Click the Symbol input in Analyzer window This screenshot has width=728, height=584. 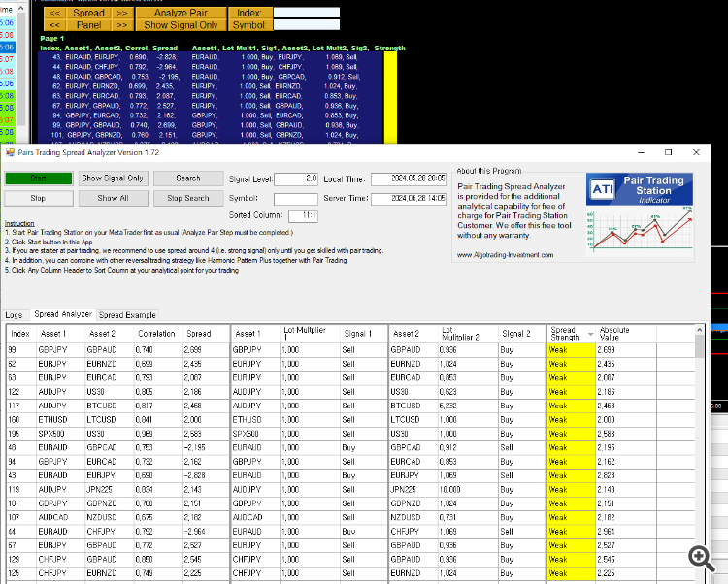296,199
